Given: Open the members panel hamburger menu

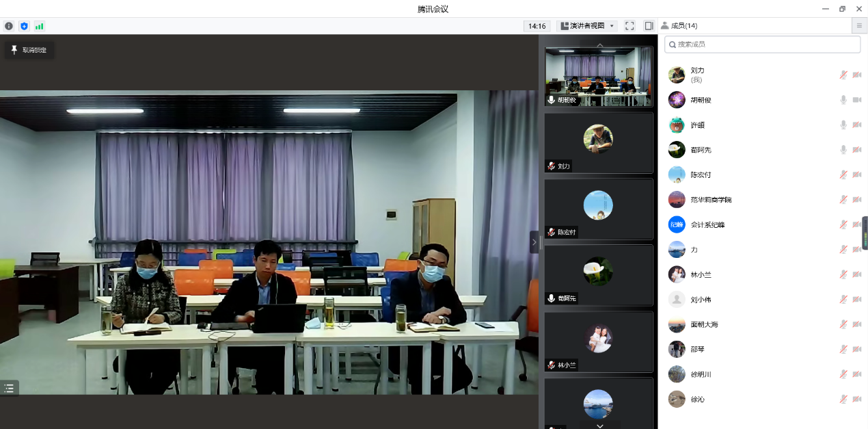Looking at the screenshot, I should 859,26.
